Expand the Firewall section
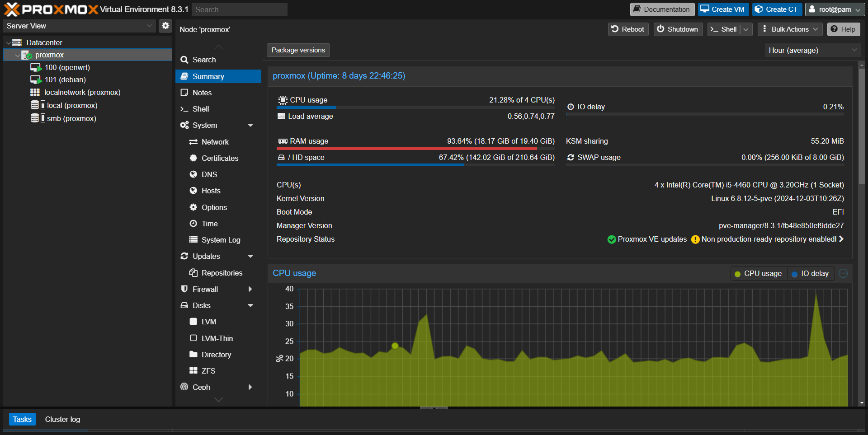868x435 pixels. [250, 289]
